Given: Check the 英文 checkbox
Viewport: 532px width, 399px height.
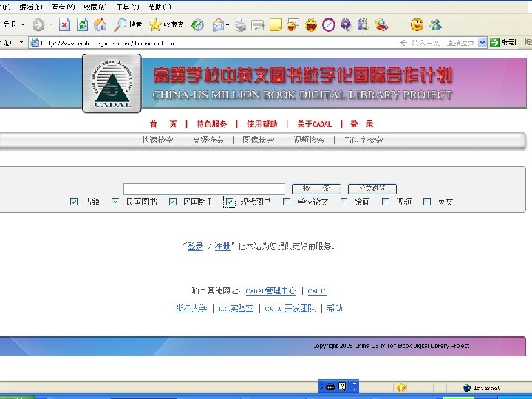Looking at the screenshot, I should [x=427, y=202].
